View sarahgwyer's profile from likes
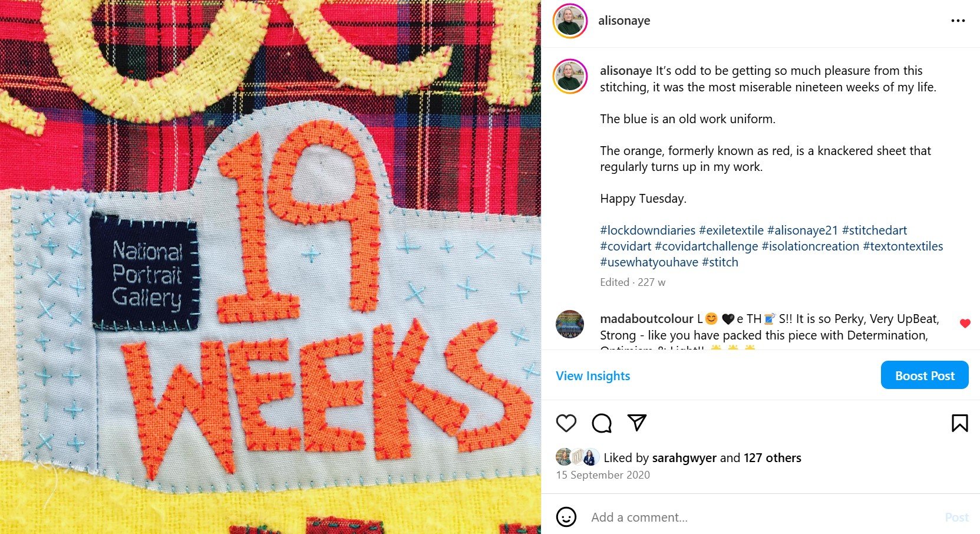 click(684, 458)
